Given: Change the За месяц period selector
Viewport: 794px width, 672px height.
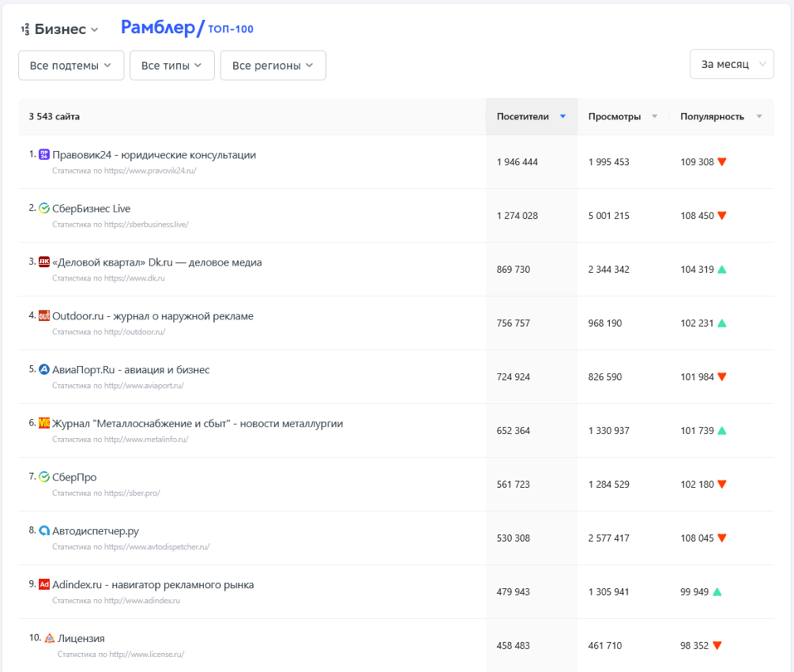Looking at the screenshot, I should 732,64.
